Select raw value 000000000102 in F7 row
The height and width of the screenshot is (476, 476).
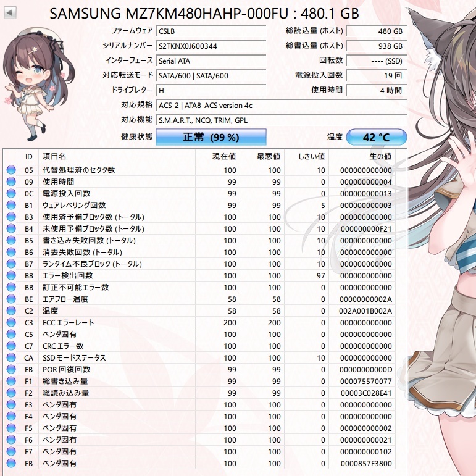[x=366, y=452]
